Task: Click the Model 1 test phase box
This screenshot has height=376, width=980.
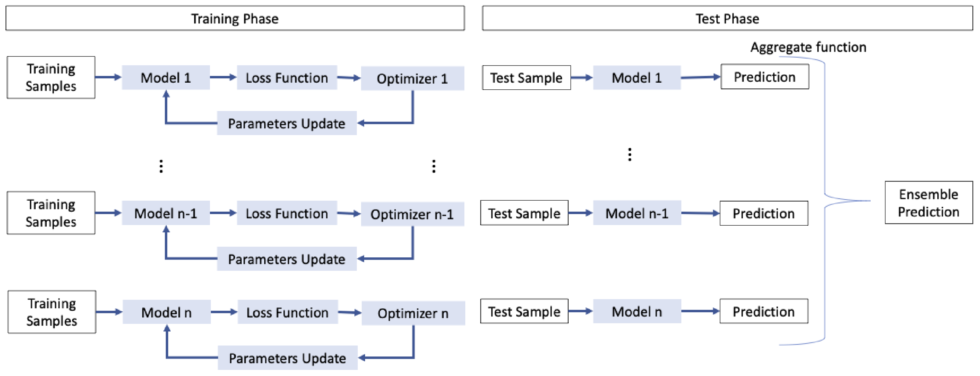Action: pyautogui.click(x=637, y=78)
